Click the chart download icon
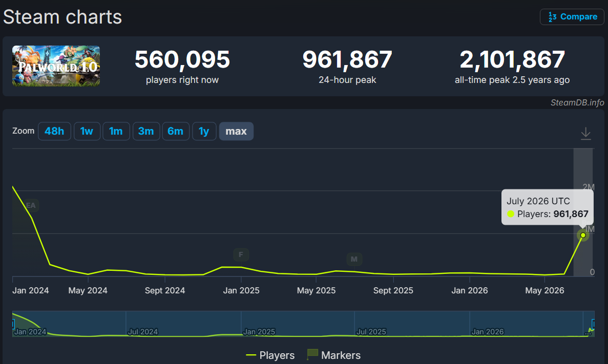 585,133
